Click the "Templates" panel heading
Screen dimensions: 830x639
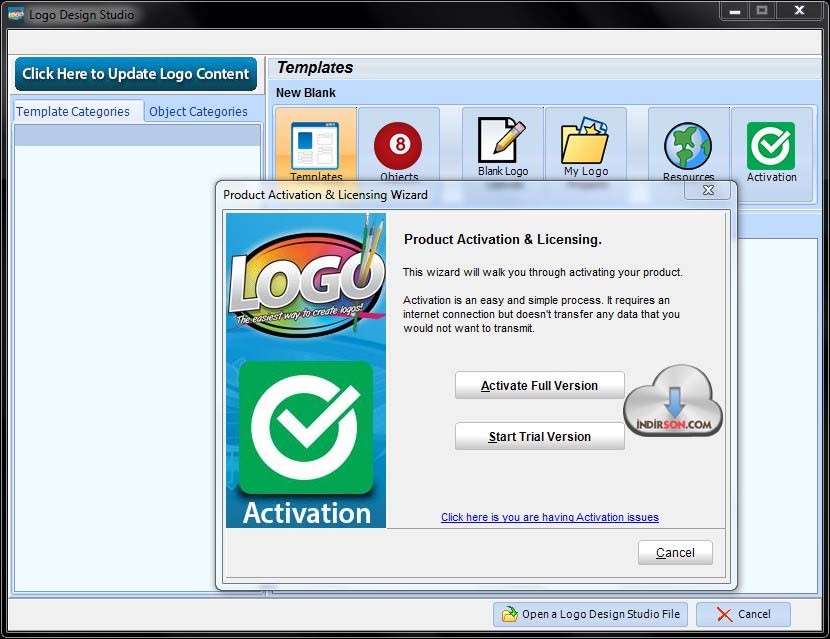[314, 68]
